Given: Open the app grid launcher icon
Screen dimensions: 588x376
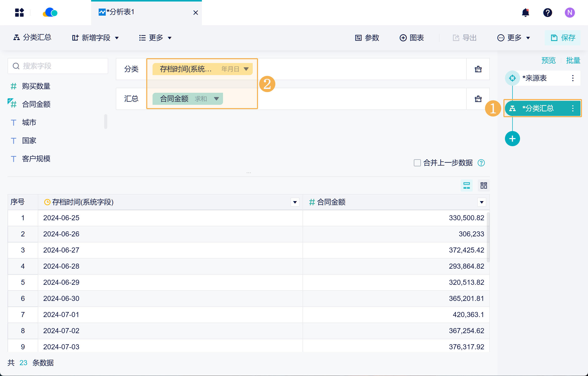Looking at the screenshot, I should 19,13.
